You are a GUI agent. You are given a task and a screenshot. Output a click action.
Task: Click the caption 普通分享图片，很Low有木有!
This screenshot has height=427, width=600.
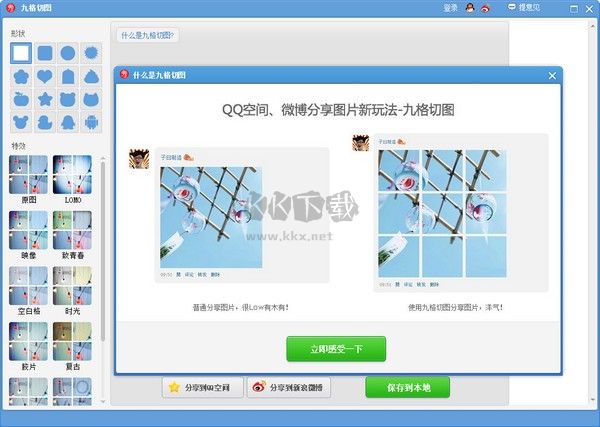[x=241, y=307]
